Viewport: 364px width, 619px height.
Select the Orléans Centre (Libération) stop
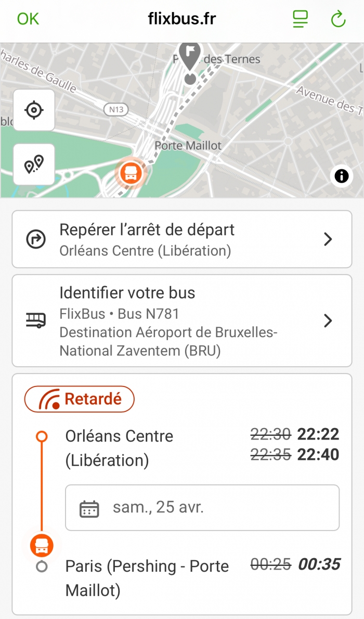pyautogui.click(x=119, y=447)
